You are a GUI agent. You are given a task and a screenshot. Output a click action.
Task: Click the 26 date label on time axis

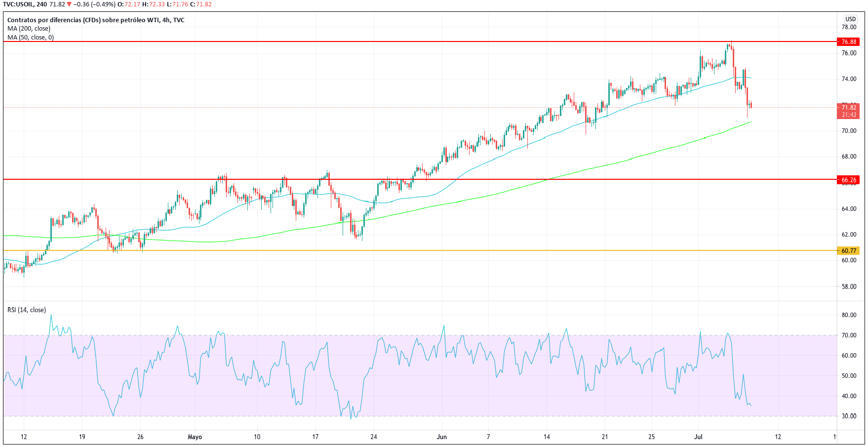pyautogui.click(x=140, y=437)
